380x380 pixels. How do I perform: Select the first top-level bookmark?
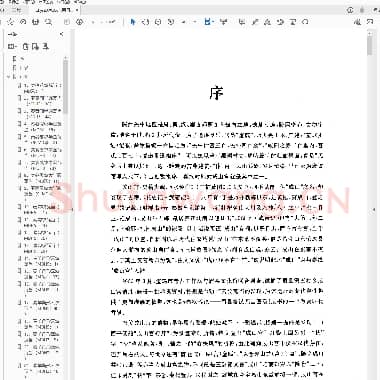(x=18, y=59)
